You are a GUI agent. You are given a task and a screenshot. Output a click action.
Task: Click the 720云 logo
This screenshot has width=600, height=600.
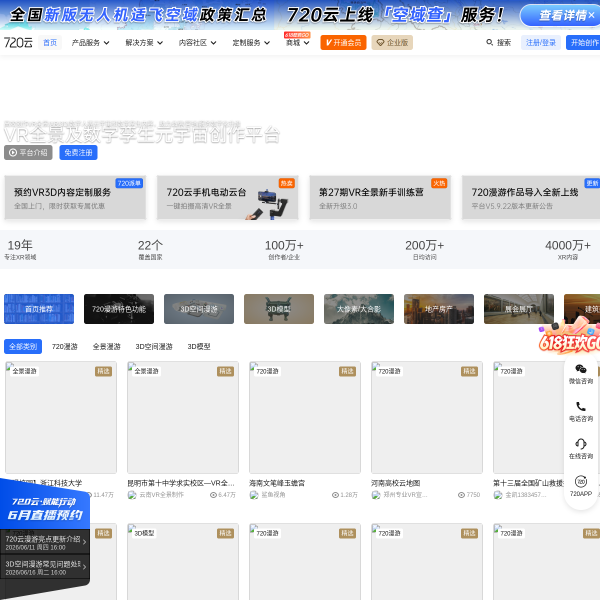18,42
